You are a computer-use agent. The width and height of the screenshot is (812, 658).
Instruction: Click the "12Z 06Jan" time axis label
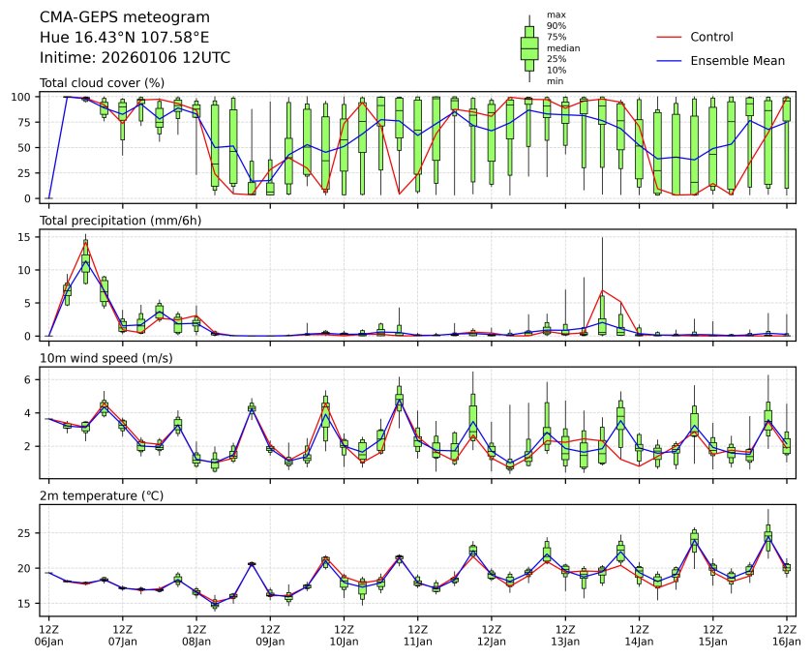click(49, 635)
